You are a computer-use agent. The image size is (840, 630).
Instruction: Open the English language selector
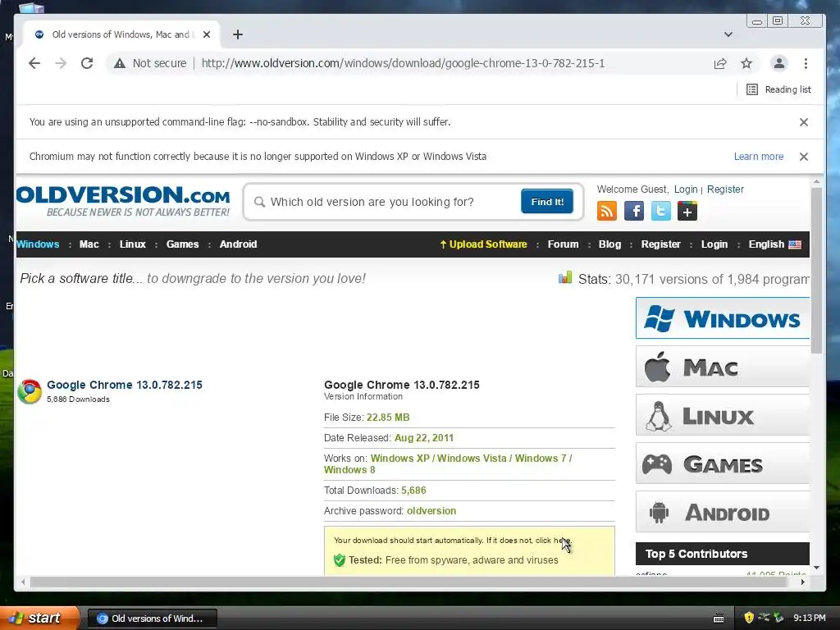[x=774, y=244]
